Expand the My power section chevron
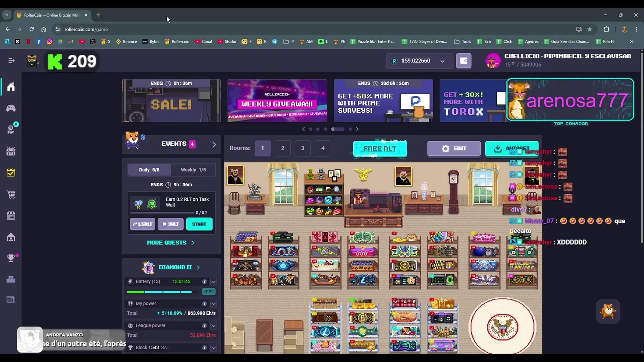Viewport: 644px width, 362px height. [x=213, y=304]
